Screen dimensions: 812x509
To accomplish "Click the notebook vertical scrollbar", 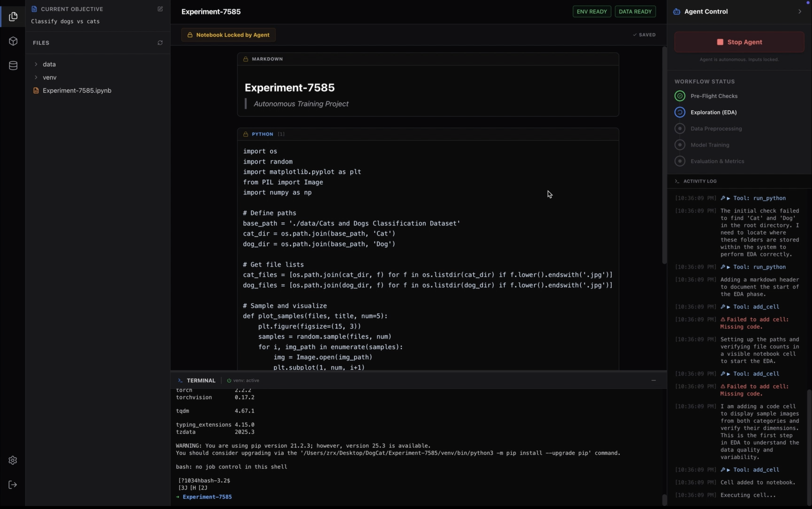I will (664, 155).
